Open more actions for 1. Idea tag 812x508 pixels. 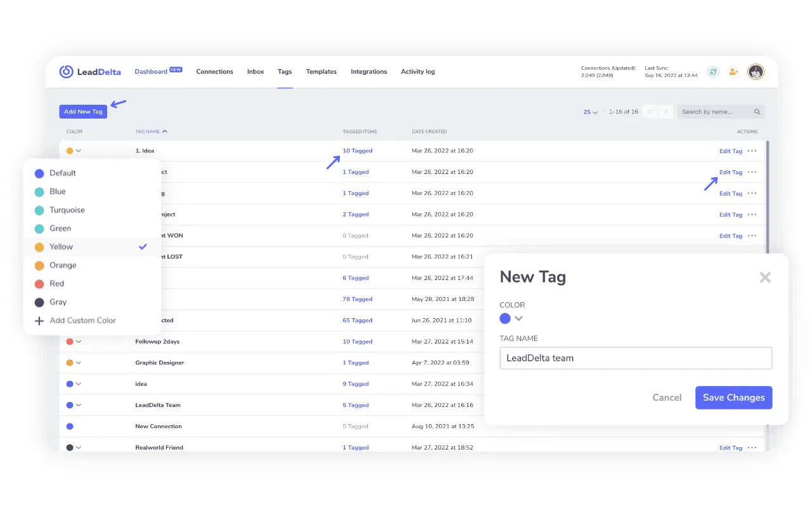click(x=752, y=151)
